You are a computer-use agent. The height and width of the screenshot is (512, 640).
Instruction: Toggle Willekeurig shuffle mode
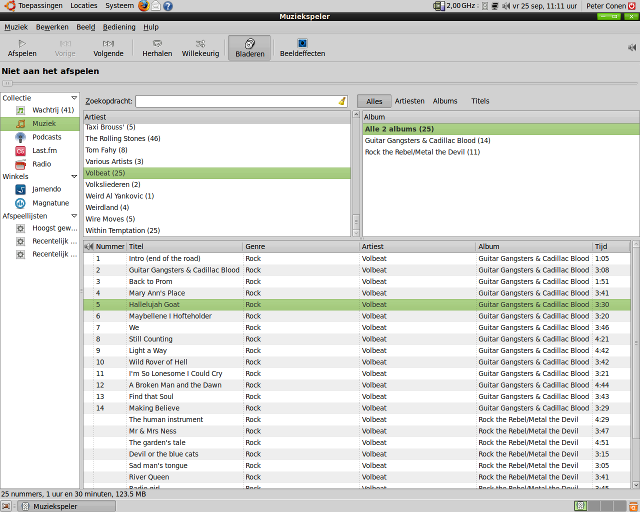pyautogui.click(x=200, y=49)
